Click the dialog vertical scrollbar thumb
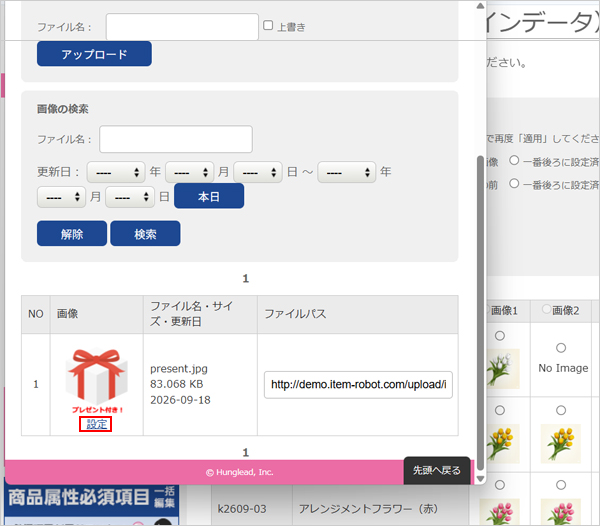The height and width of the screenshot is (526, 600). pos(480,313)
